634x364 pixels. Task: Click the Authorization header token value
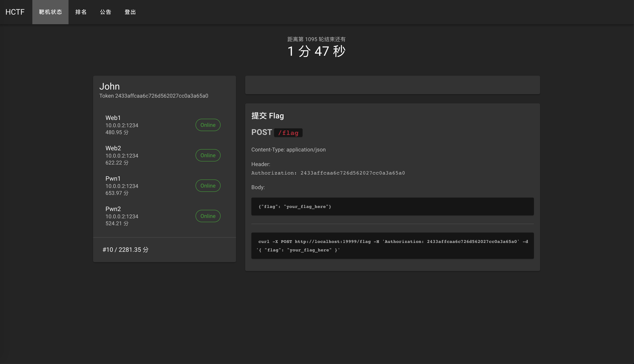tap(352, 173)
